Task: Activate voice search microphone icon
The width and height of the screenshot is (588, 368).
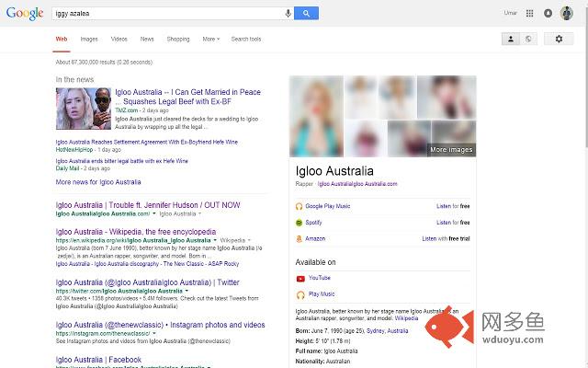Action: [x=288, y=13]
